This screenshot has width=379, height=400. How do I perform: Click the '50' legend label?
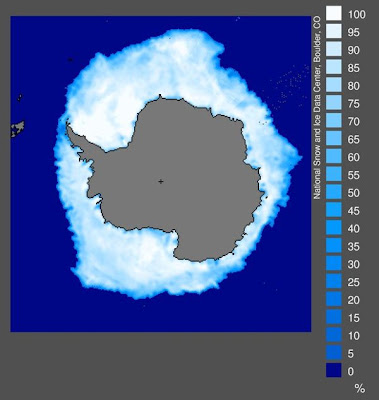coord(354,193)
